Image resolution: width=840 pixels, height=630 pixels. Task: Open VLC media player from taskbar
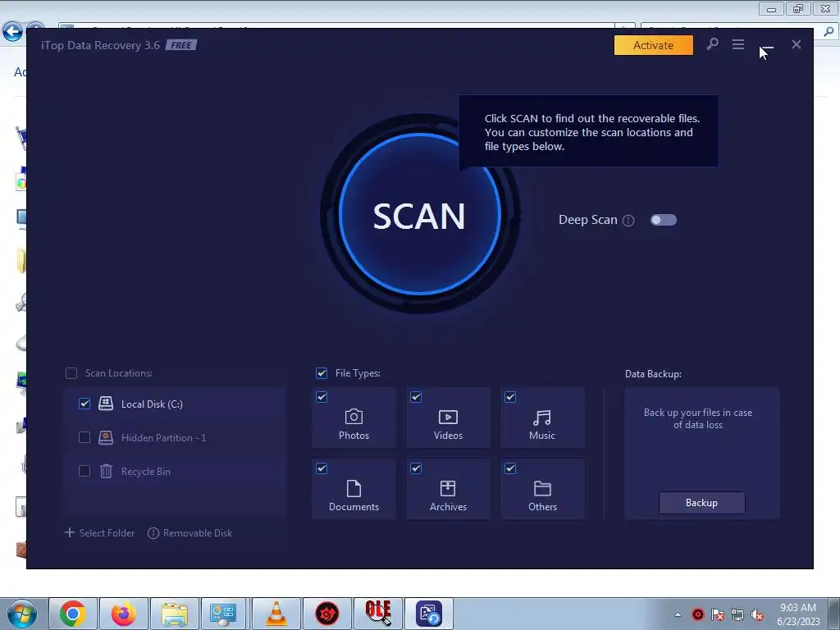276,614
